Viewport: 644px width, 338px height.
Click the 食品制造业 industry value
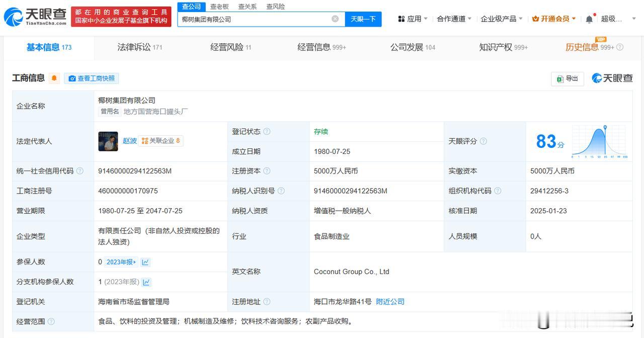coord(332,236)
